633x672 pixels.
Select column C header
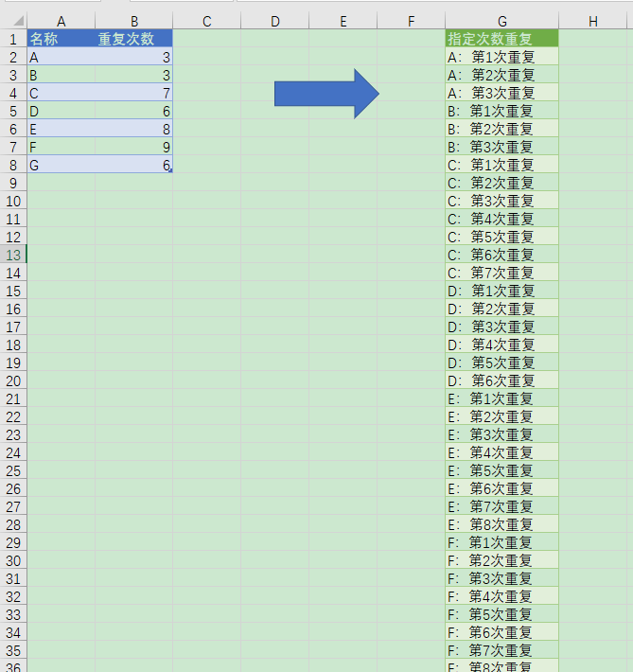(207, 21)
